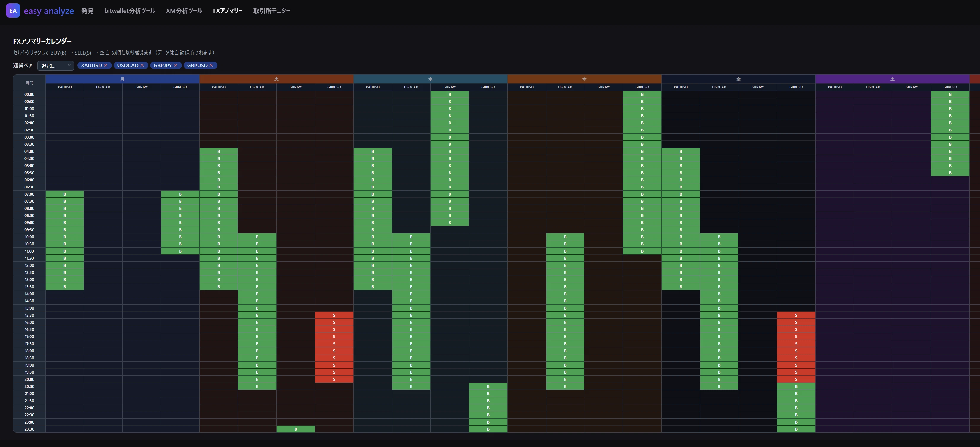Select the FXアノマリー nav link

tap(228, 11)
